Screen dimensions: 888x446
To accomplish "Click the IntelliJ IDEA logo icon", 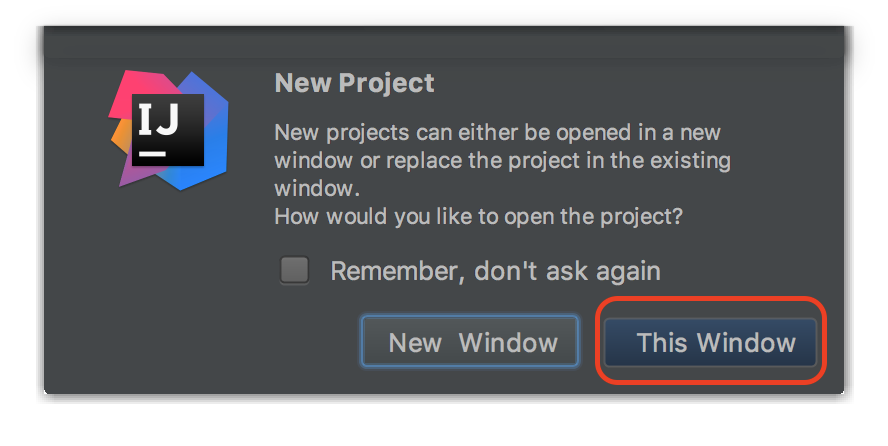I will coord(168,130).
